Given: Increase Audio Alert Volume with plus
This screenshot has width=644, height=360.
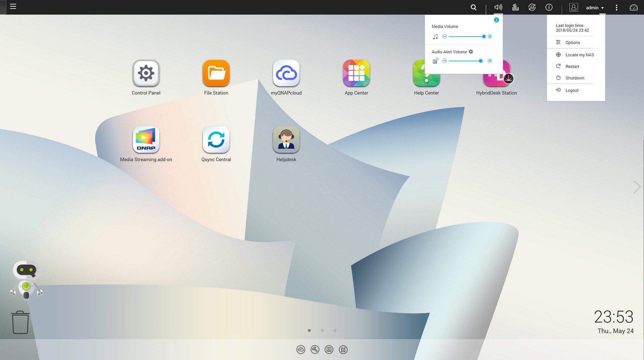Looking at the screenshot, I should click(x=490, y=61).
